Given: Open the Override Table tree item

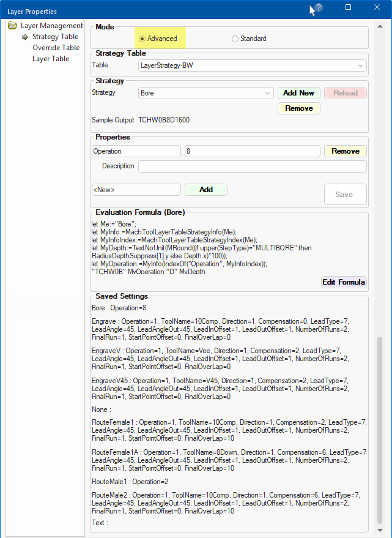Looking at the screenshot, I should pos(56,48).
